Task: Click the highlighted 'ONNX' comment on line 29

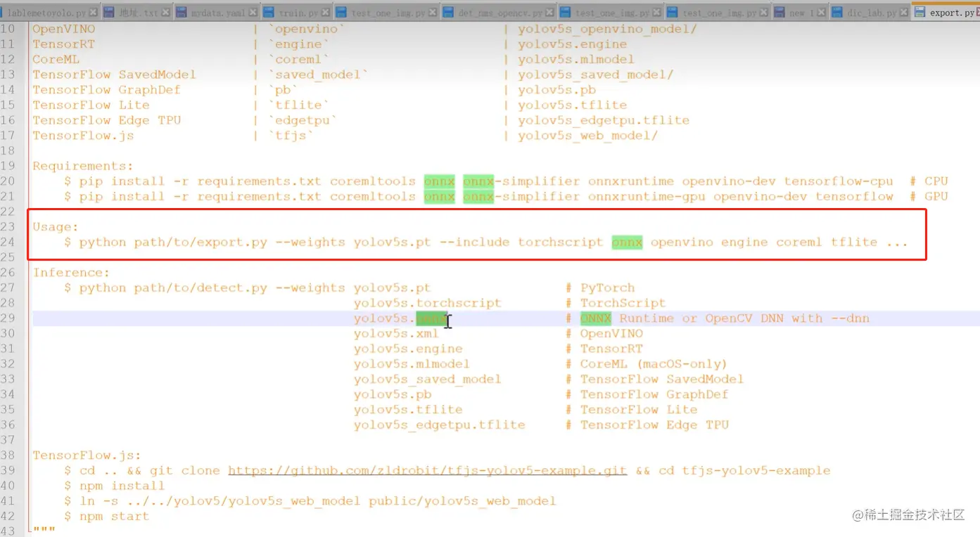Action: tap(596, 318)
